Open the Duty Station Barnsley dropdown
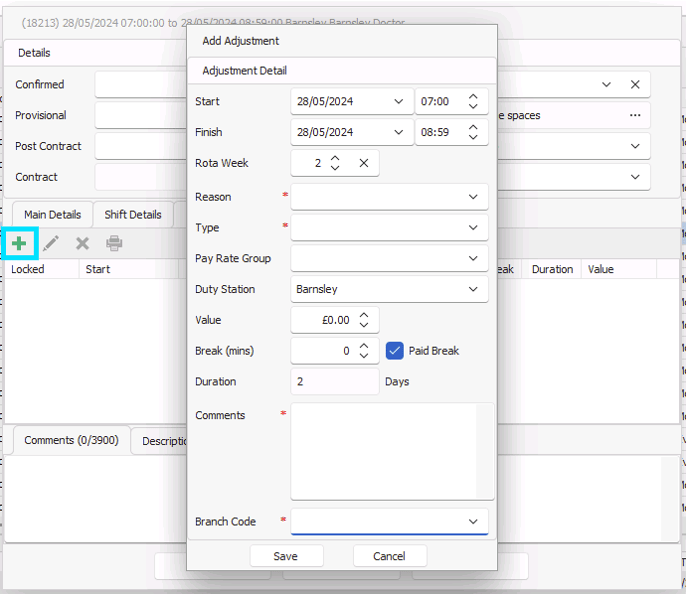 [473, 289]
